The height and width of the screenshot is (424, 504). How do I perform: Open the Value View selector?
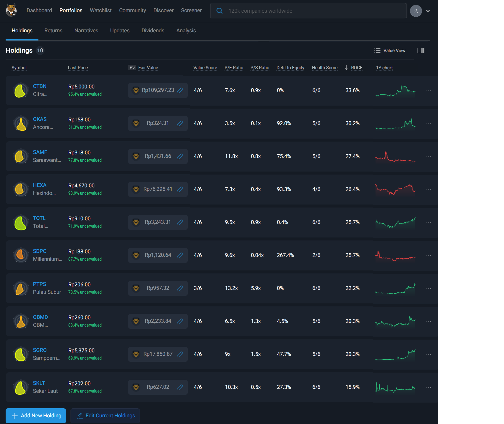(390, 51)
